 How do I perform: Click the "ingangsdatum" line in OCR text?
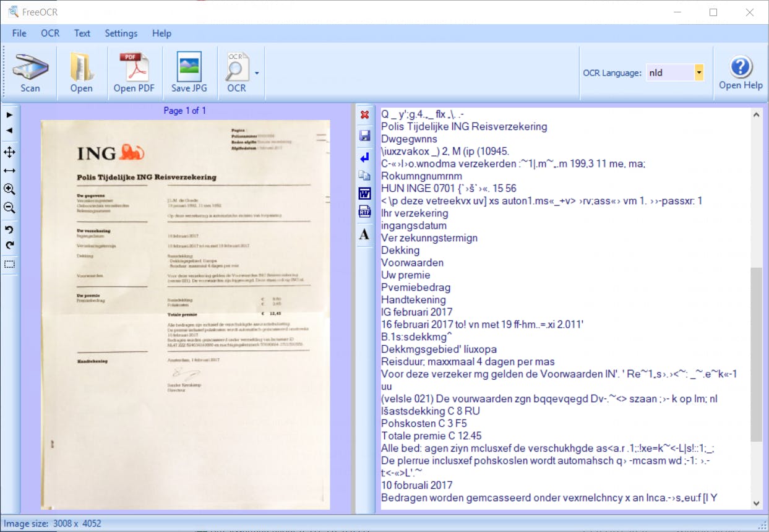tap(415, 225)
